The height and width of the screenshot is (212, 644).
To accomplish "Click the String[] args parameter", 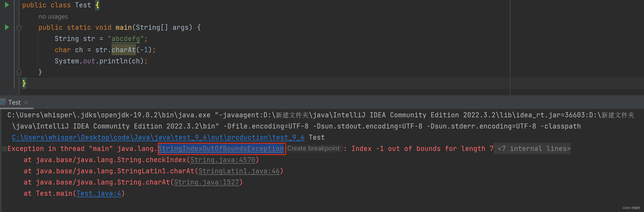I will pyautogui.click(x=162, y=27).
